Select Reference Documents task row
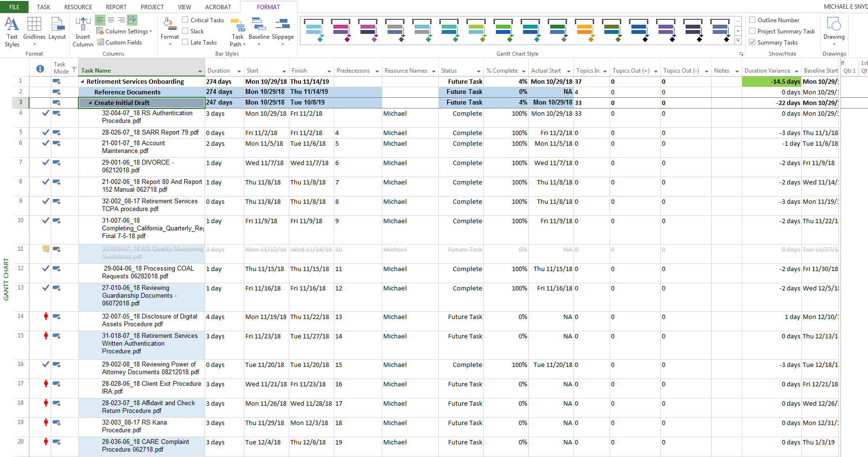 point(127,92)
